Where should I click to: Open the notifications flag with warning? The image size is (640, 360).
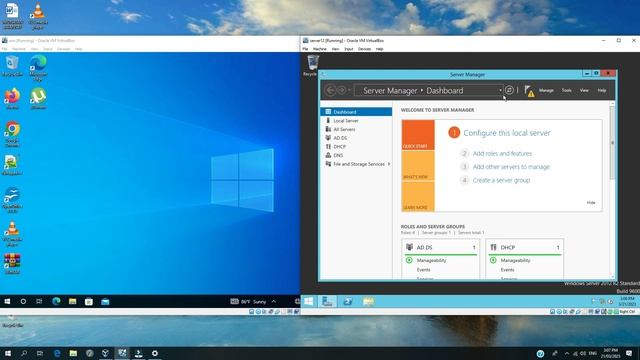coord(529,91)
